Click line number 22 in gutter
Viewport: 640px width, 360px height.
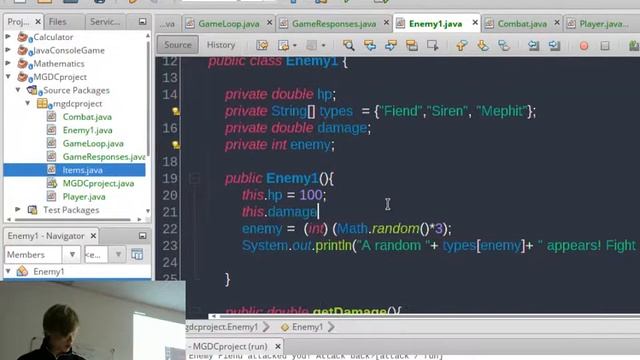point(170,229)
